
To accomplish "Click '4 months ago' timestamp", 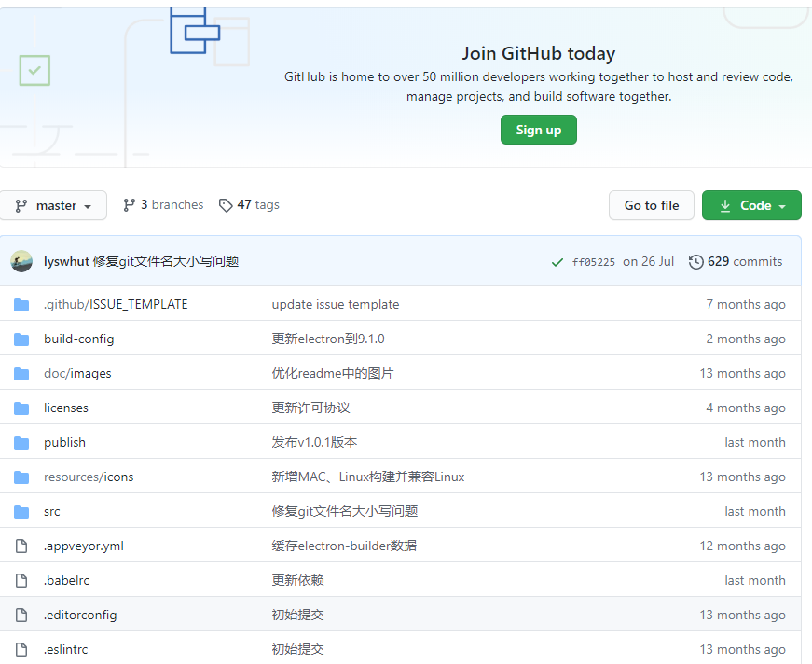I will click(x=746, y=408).
